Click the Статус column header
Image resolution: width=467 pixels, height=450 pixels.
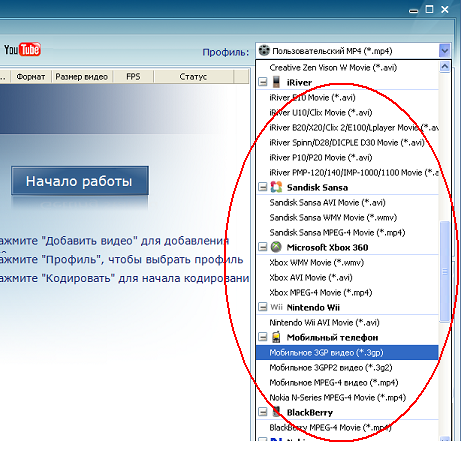click(193, 77)
